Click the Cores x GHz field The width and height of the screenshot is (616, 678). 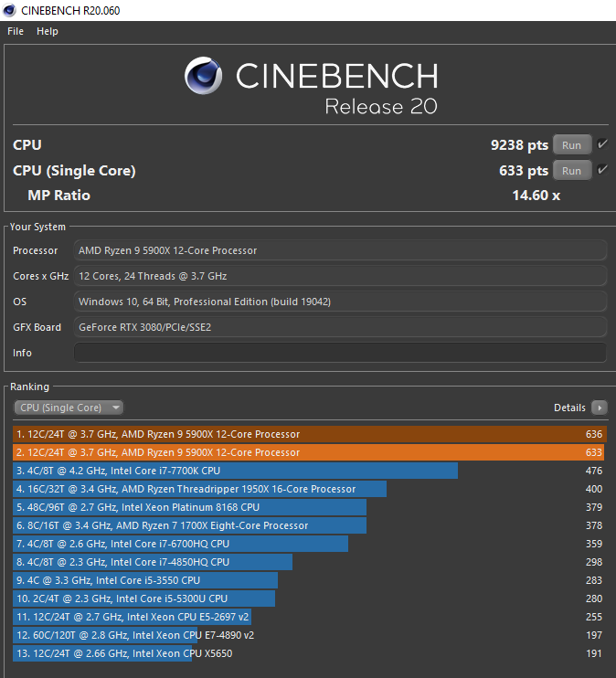[x=340, y=276]
